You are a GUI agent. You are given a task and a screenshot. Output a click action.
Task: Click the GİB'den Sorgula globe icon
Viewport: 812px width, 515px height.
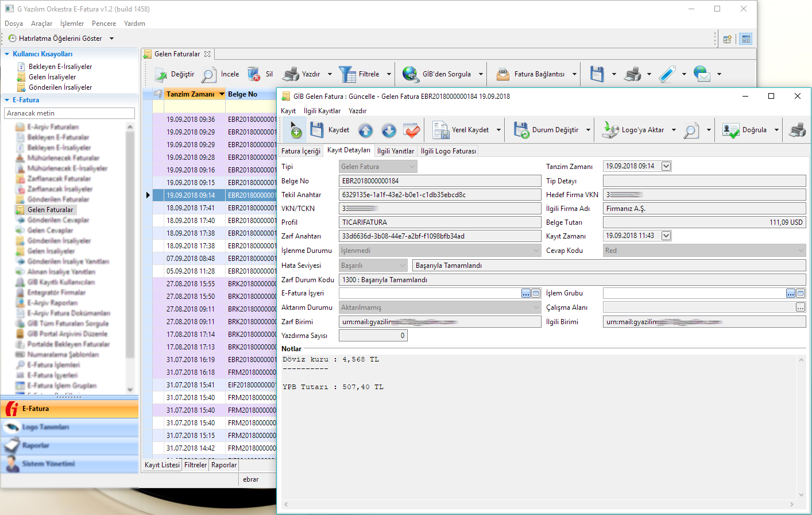tap(411, 74)
